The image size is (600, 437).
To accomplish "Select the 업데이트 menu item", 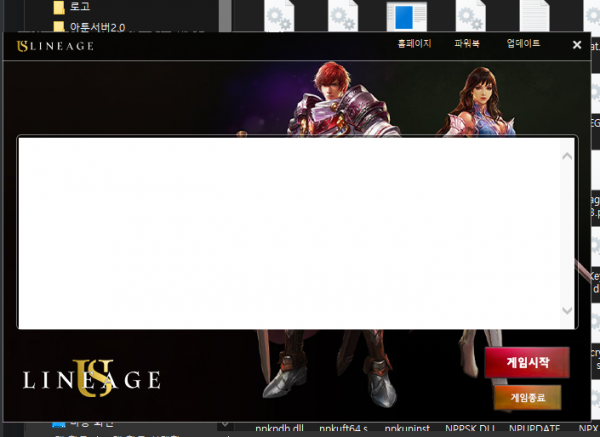I will click(523, 44).
